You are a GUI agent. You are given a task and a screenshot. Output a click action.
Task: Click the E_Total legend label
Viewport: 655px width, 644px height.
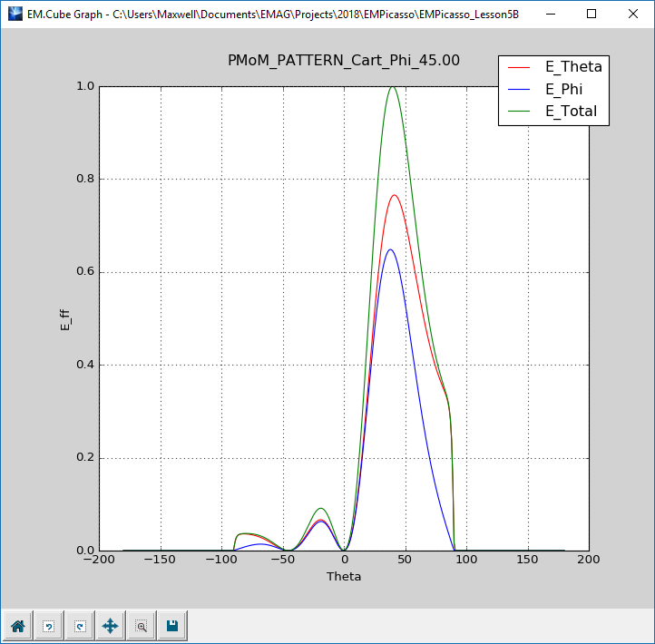tap(571, 112)
